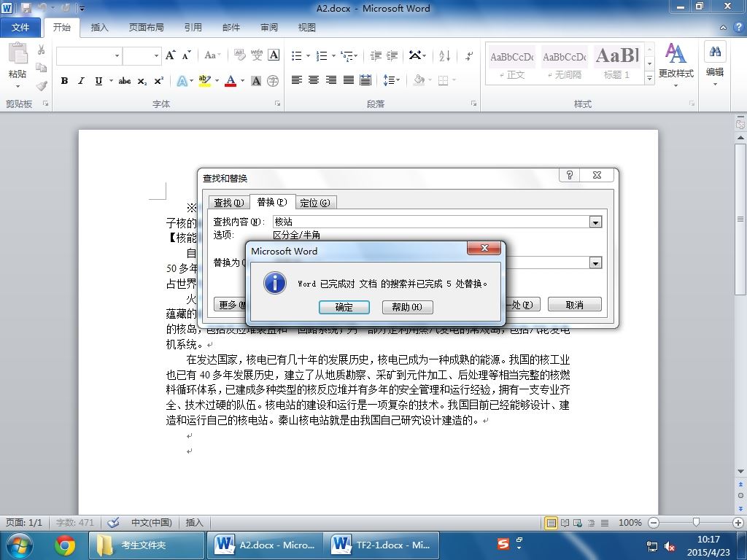Click the Decrease Indent icon
Image resolution: width=747 pixels, height=560 pixels.
[x=376, y=55]
